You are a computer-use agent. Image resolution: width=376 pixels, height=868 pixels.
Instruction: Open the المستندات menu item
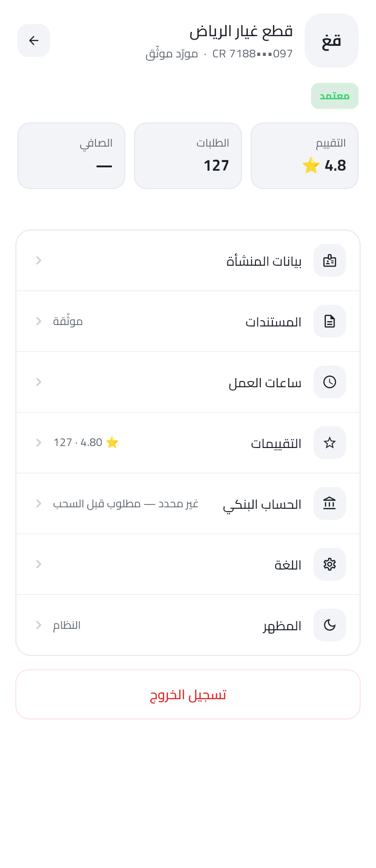(188, 321)
